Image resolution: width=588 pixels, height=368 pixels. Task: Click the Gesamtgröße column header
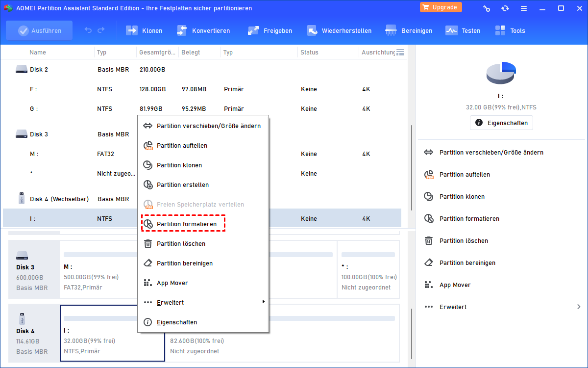pyautogui.click(x=157, y=52)
